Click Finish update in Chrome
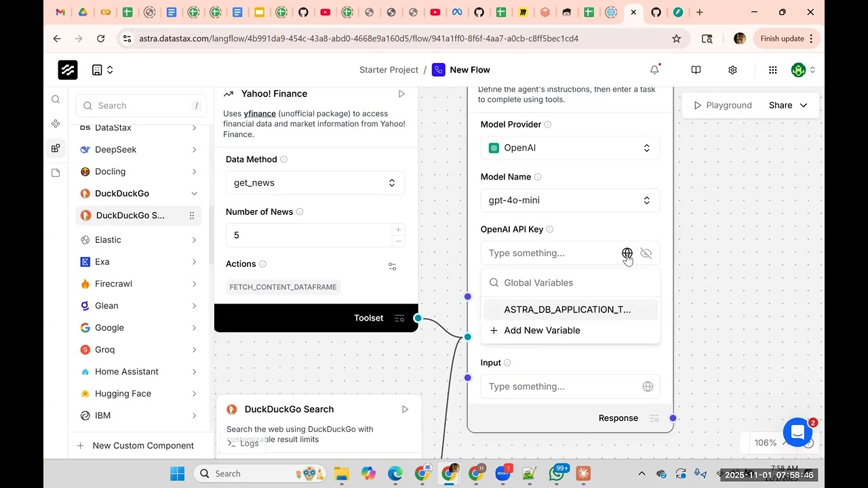The image size is (868, 488). tap(787, 39)
